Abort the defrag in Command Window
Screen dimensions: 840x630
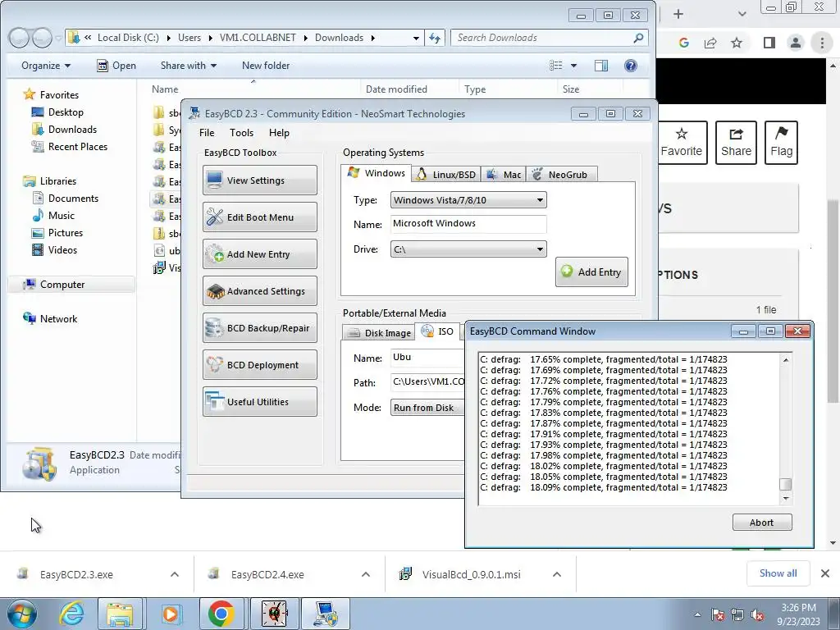(x=762, y=523)
